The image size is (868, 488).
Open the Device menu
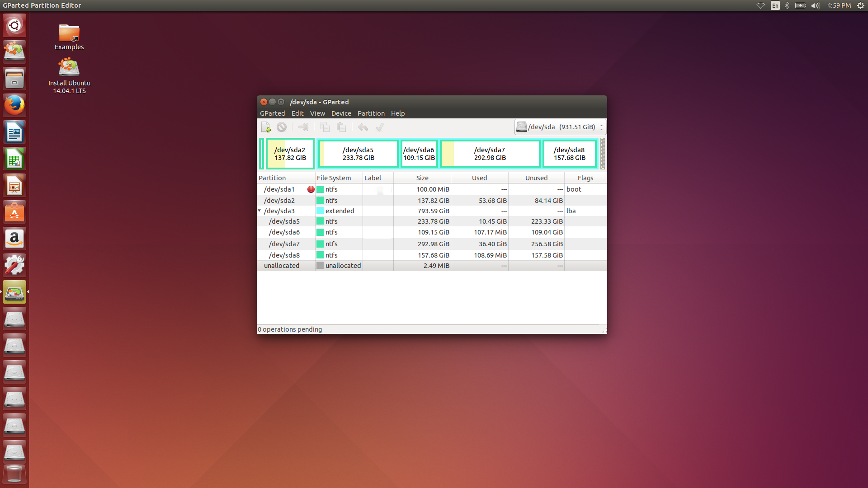click(341, 113)
